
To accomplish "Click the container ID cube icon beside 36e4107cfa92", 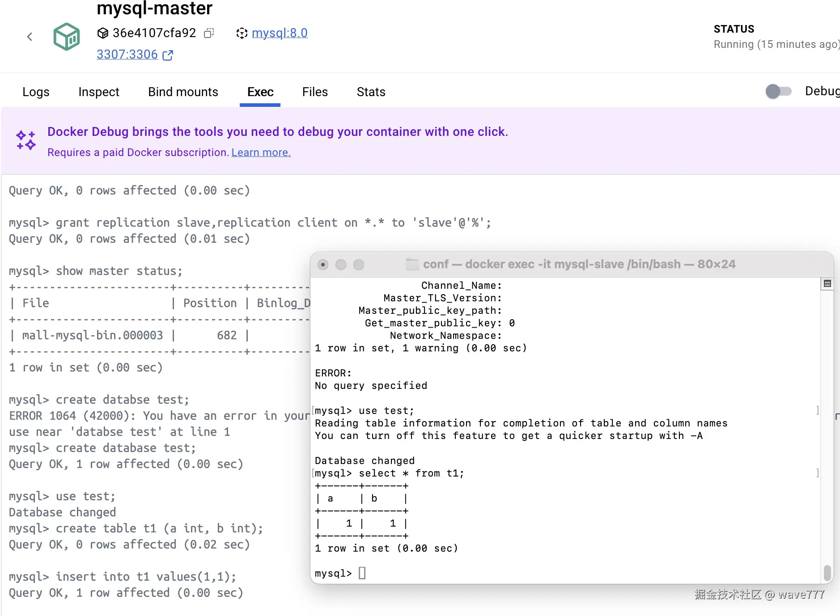I will pos(103,33).
